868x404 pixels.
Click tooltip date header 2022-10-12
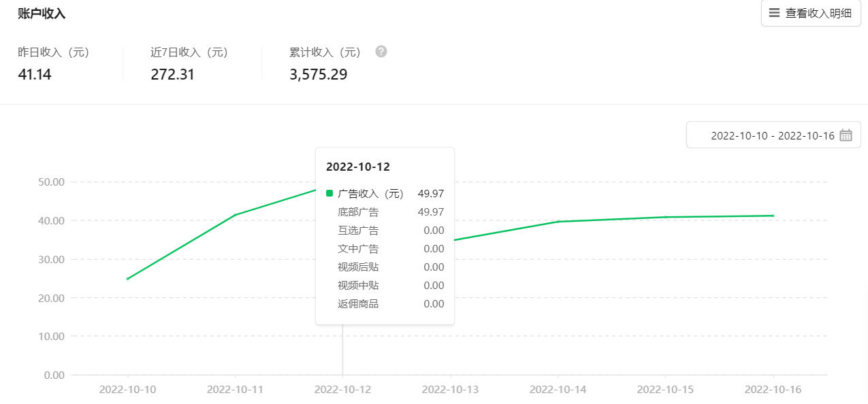358,167
